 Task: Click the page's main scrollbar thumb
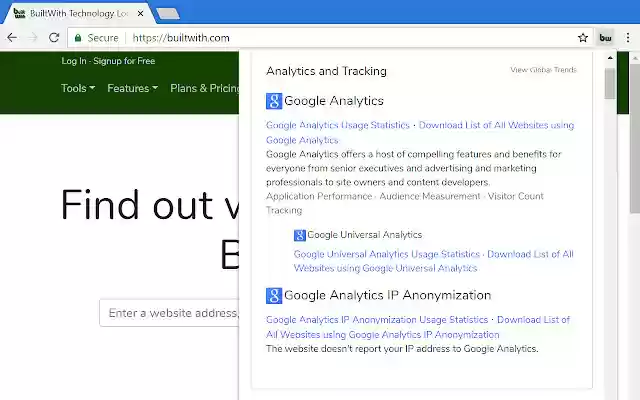tap(635, 139)
